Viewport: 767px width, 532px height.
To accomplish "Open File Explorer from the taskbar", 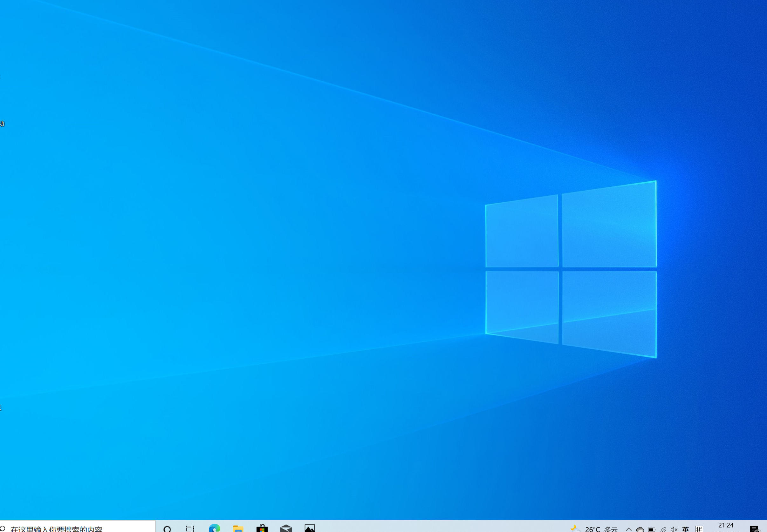I will 238,528.
